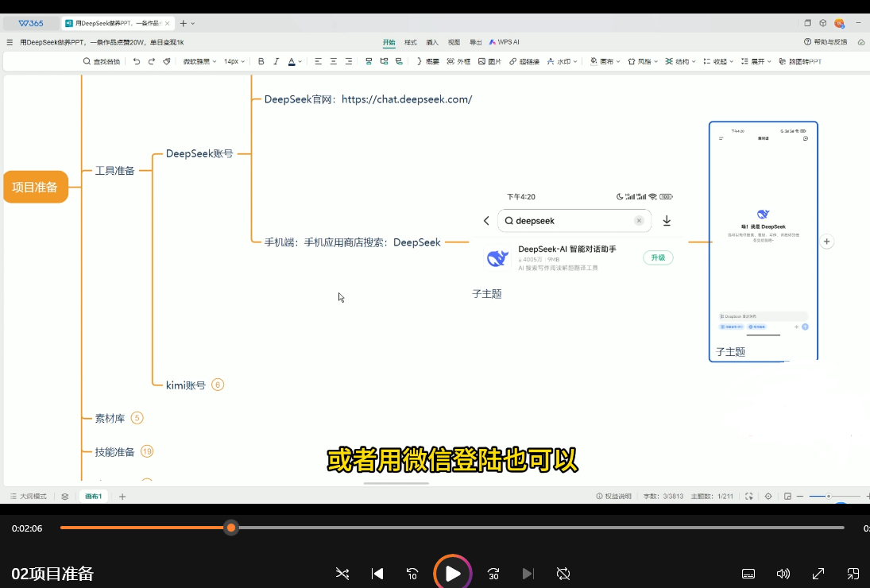Click mind map to PPT button

[800, 61]
